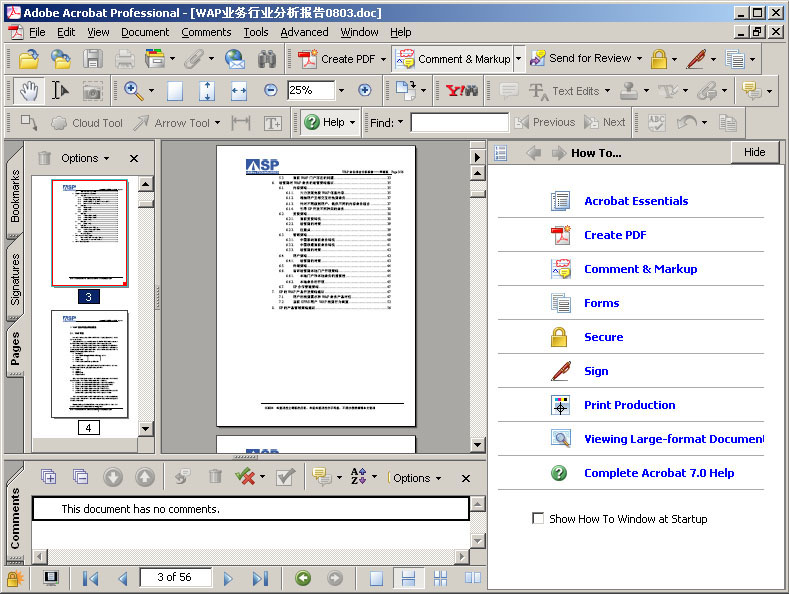Go to Next Page arrow
Image resolution: width=789 pixels, height=594 pixels.
click(x=227, y=578)
